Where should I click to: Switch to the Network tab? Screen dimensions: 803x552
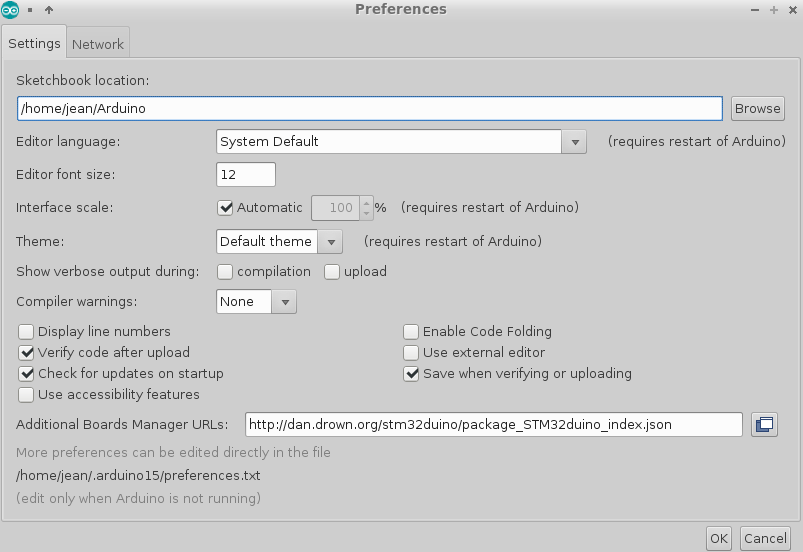coord(98,44)
